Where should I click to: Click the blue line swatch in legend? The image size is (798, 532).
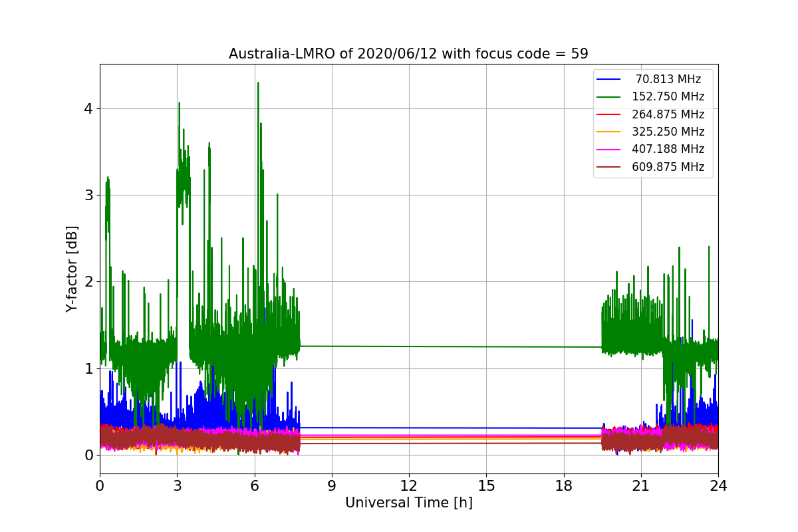[609, 80]
